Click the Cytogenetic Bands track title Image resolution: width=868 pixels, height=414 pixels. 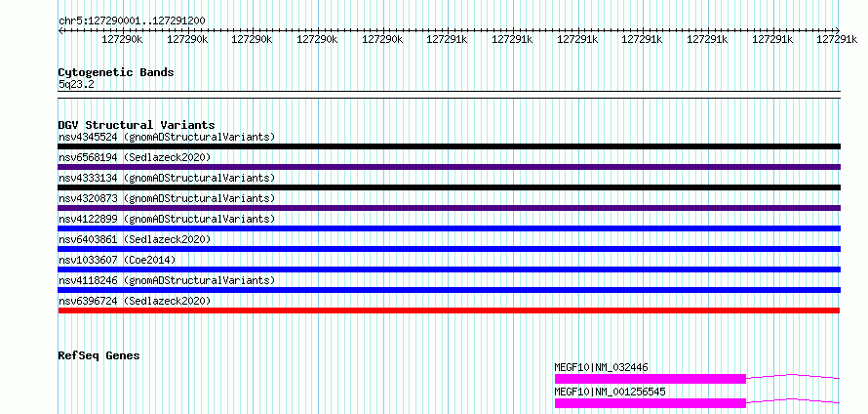(x=116, y=72)
